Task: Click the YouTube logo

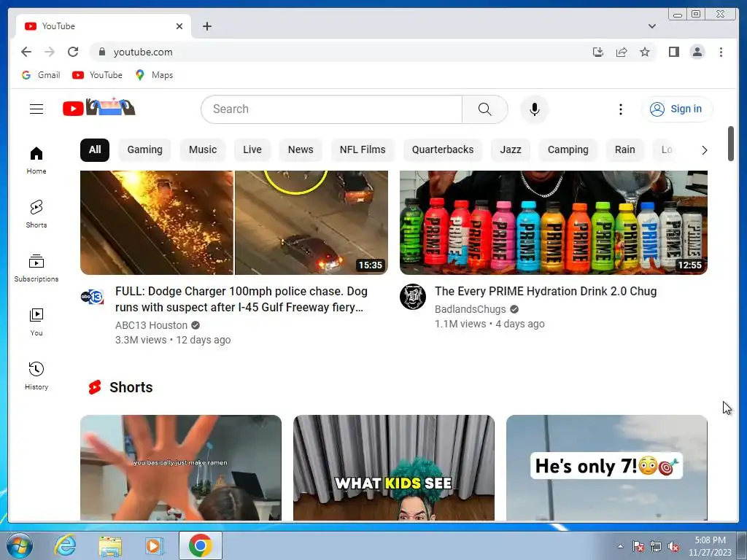Action: coord(99,108)
